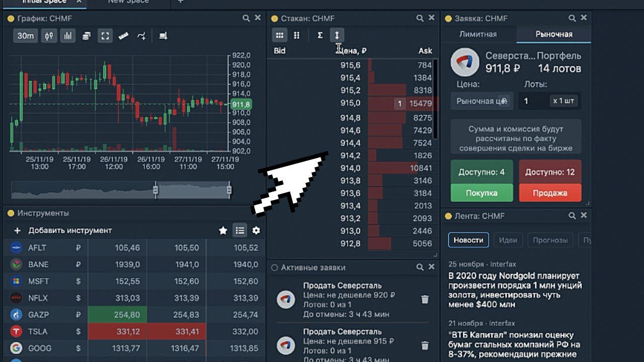Click the order book vertical scrollbar

435,99
